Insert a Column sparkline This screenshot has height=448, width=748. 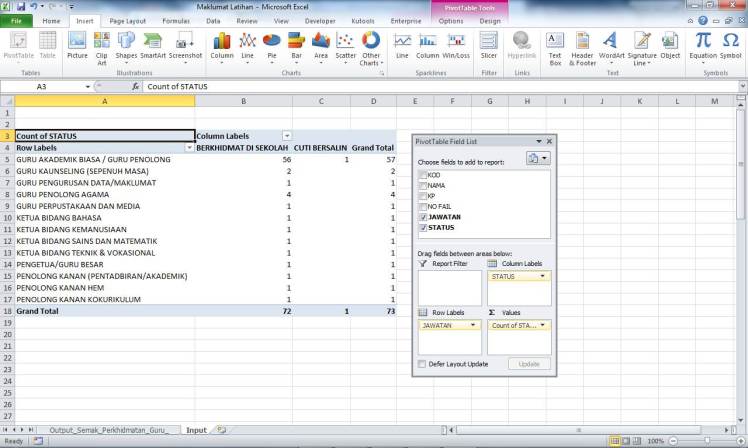(427, 46)
